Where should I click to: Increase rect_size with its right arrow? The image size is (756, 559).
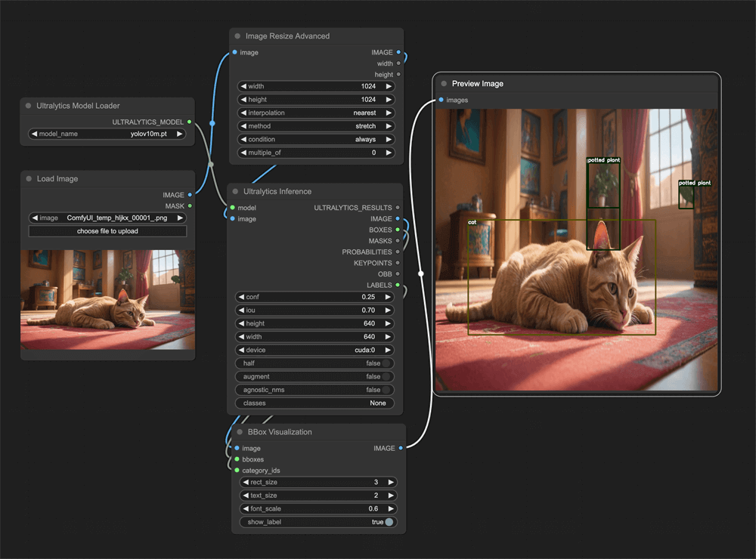point(391,482)
